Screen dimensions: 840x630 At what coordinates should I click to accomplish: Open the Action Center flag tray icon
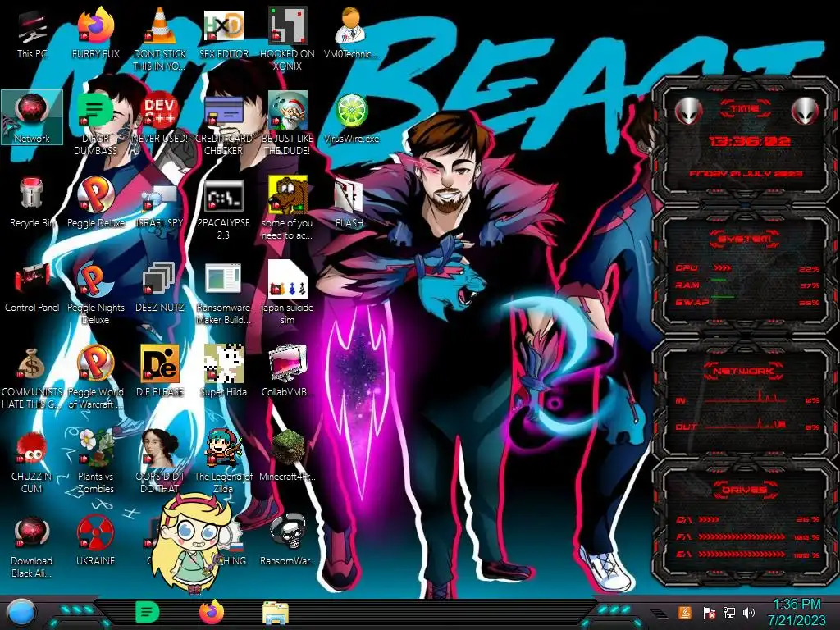(708, 612)
